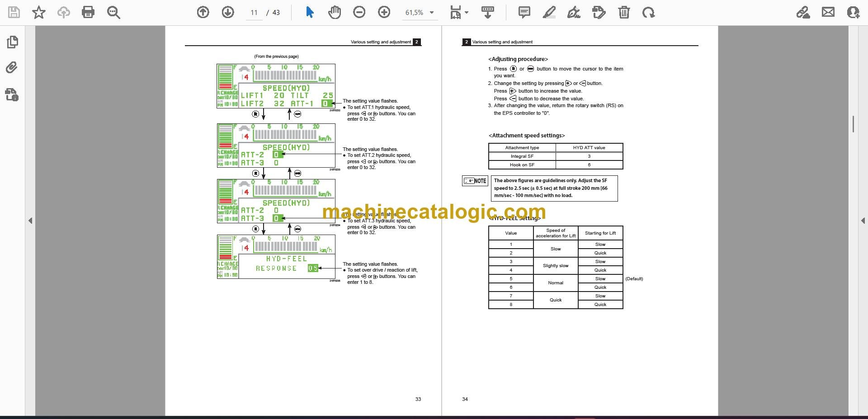Go to previous page arrow
This screenshot has height=419, width=868.
pyautogui.click(x=203, y=12)
